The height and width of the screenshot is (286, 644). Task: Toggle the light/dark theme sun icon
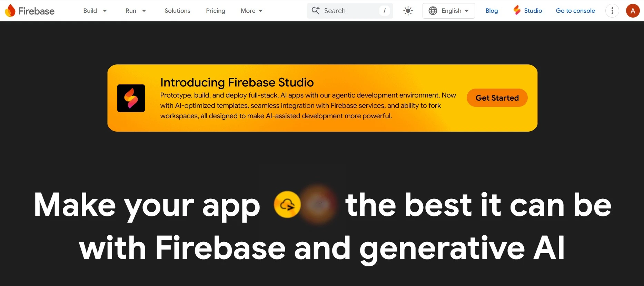pos(408,11)
